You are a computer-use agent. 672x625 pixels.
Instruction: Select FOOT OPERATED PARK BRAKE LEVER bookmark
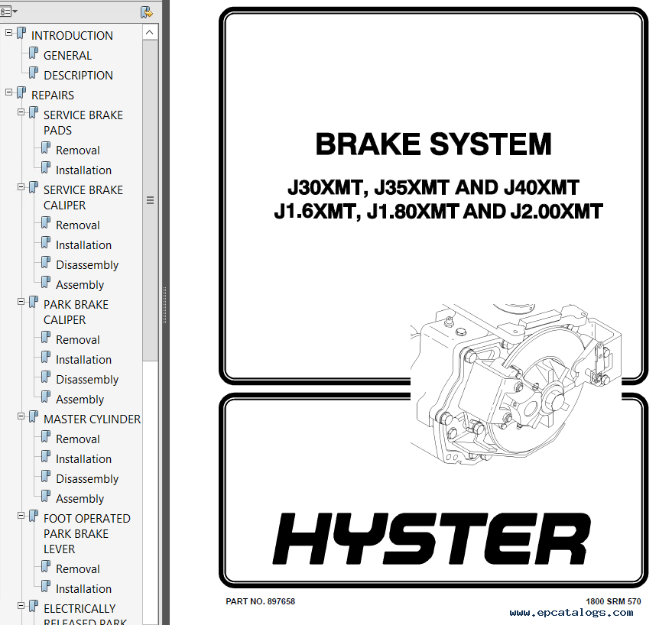click(x=86, y=534)
